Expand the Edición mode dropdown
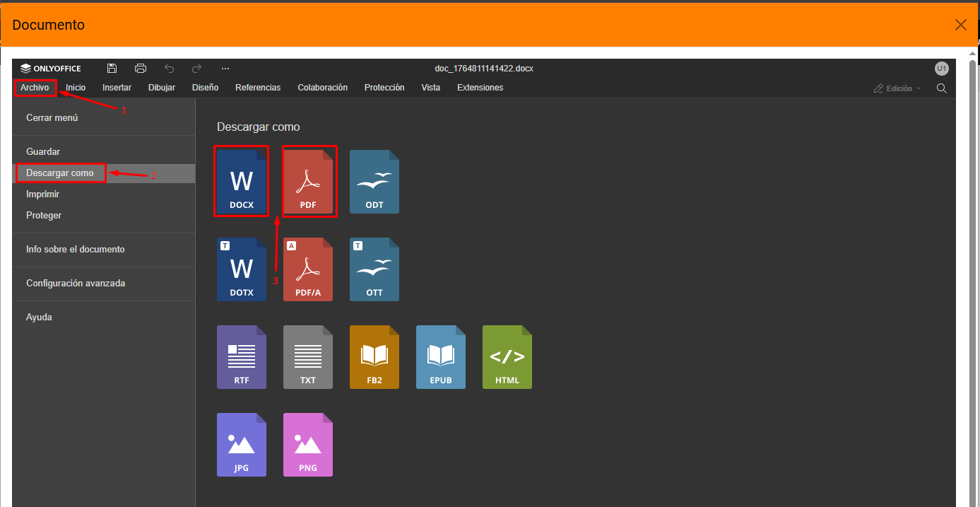Screen dimensions: 980x507 [x=898, y=88]
